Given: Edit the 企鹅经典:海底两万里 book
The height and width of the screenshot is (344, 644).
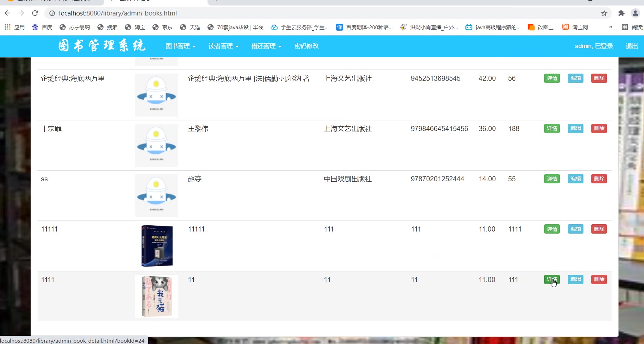Looking at the screenshot, I should [576, 78].
